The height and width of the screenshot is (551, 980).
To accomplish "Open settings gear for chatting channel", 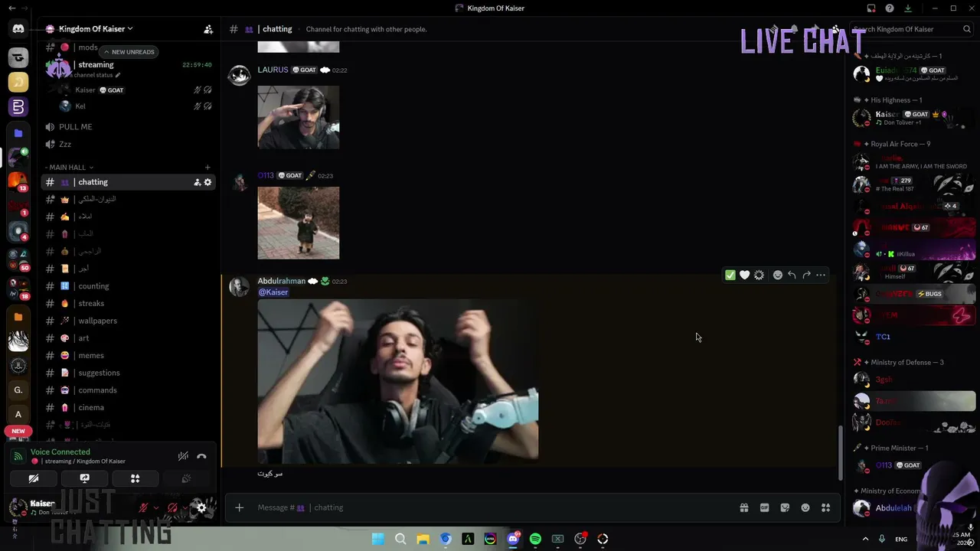I will click(207, 182).
